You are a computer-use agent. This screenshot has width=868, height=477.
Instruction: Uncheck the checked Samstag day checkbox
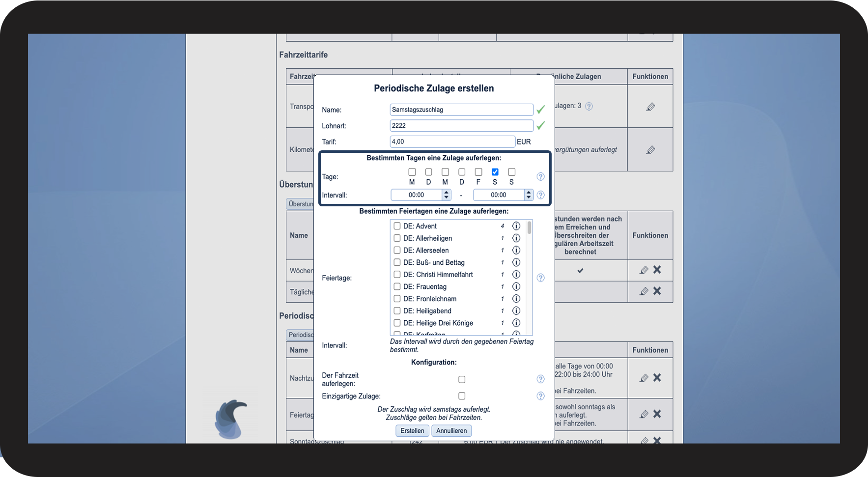coord(495,172)
